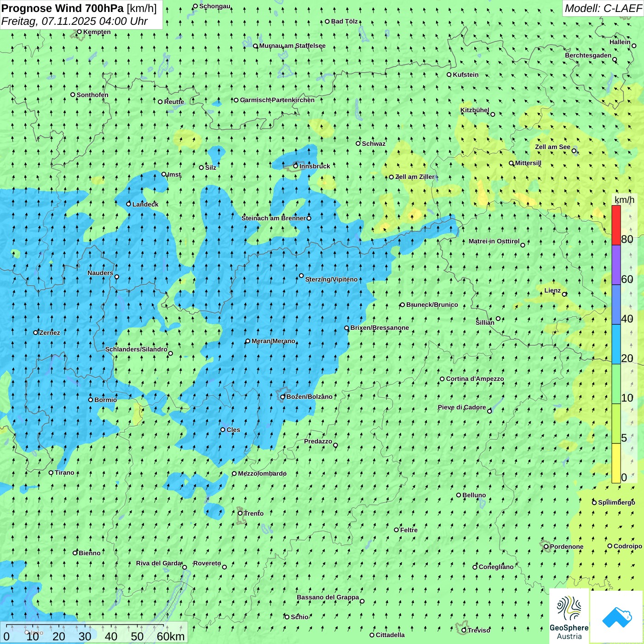
Task: Click the 'Riva del Garda' label
Action: 159,563
